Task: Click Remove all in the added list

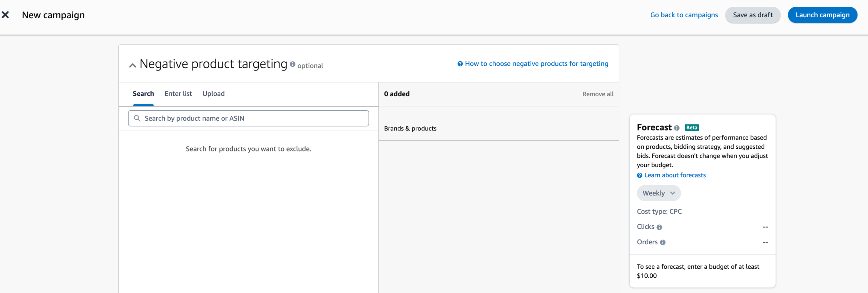Action: point(598,94)
